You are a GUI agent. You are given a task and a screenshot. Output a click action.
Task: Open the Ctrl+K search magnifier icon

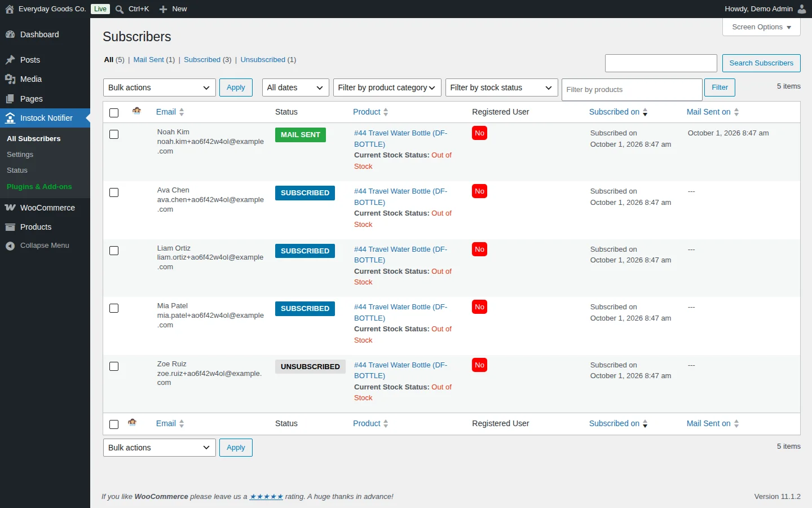pos(120,9)
